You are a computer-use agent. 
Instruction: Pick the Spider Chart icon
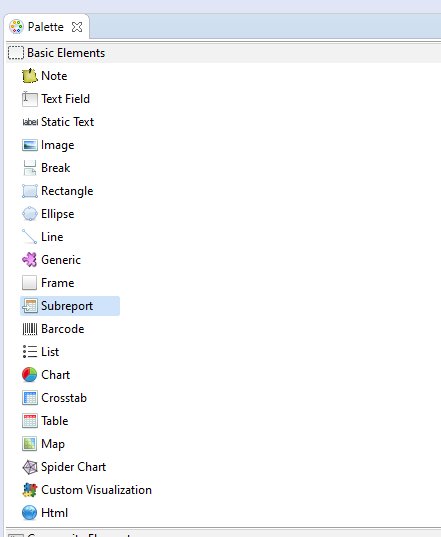click(x=29, y=467)
